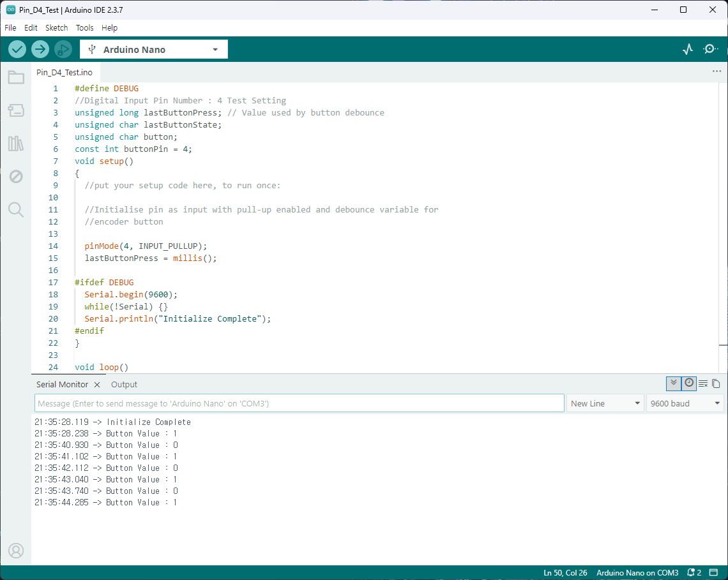
Task: Click the Upload arrow button
Action: tap(40, 49)
